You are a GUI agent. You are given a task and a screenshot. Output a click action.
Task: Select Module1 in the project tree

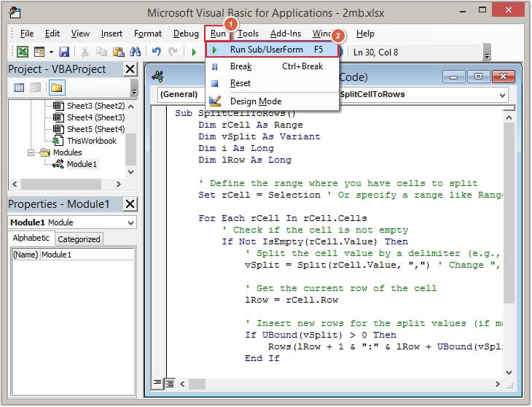pyautogui.click(x=81, y=164)
